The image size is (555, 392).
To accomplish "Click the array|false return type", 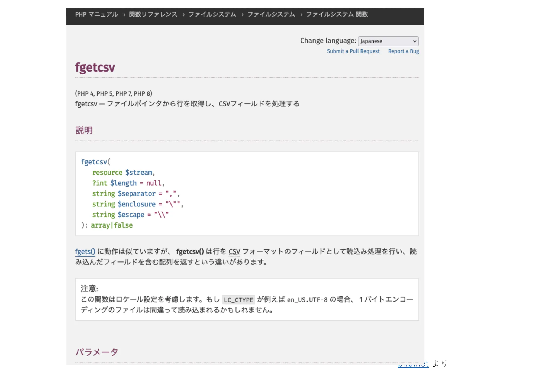I will coord(112,225).
